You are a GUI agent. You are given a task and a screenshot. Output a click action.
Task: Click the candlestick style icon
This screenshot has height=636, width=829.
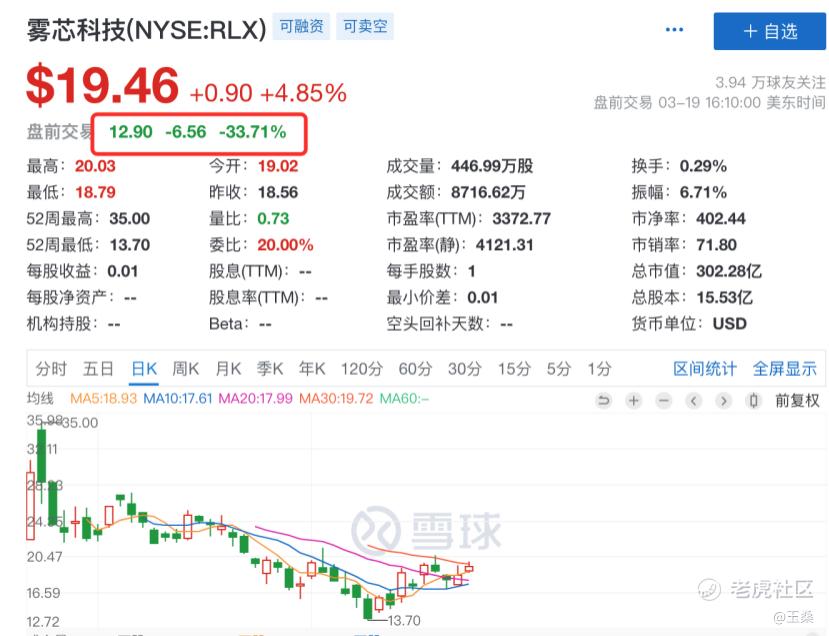point(754,401)
